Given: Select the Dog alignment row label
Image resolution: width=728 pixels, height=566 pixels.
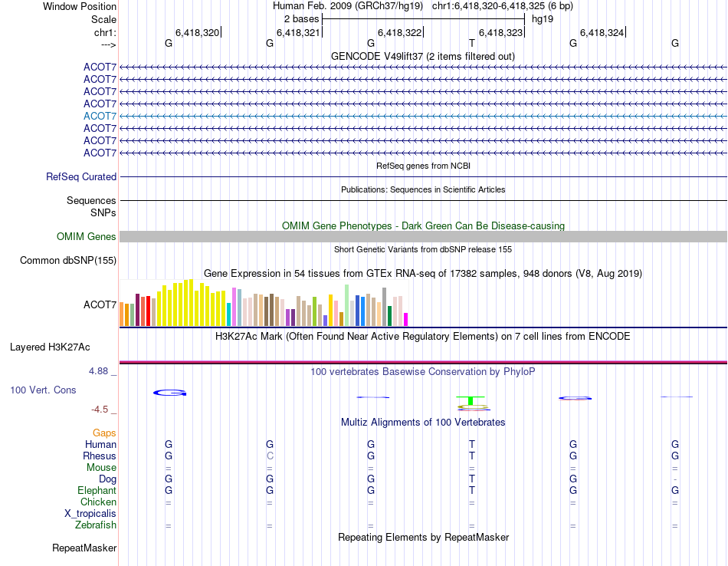Looking at the screenshot, I should point(107,479).
